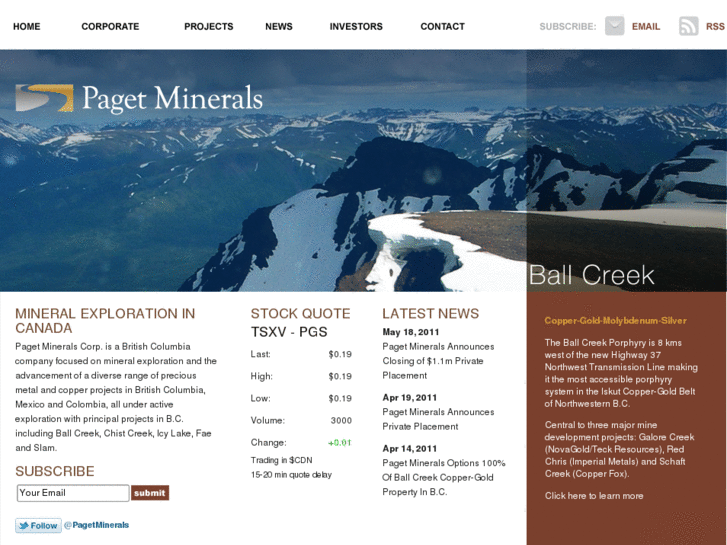Click the Paget Minerals title text

point(172,99)
